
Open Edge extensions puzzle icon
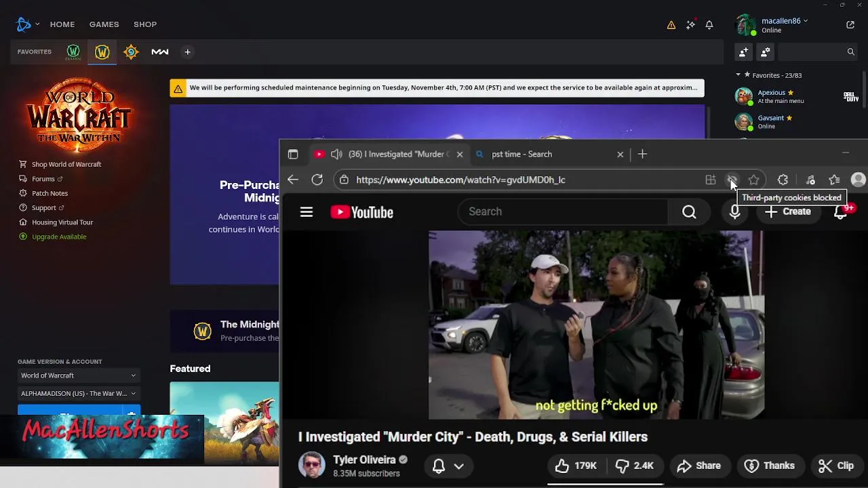(783, 180)
